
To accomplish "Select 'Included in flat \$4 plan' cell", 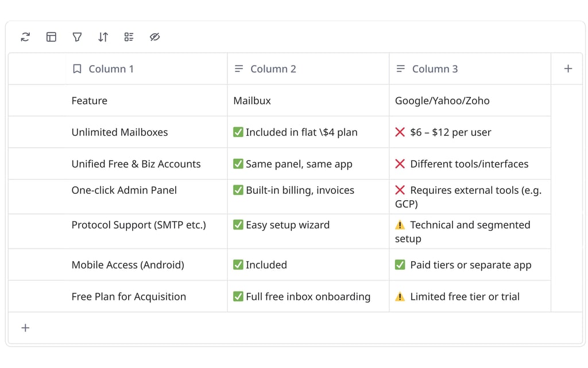I will pyautogui.click(x=308, y=132).
